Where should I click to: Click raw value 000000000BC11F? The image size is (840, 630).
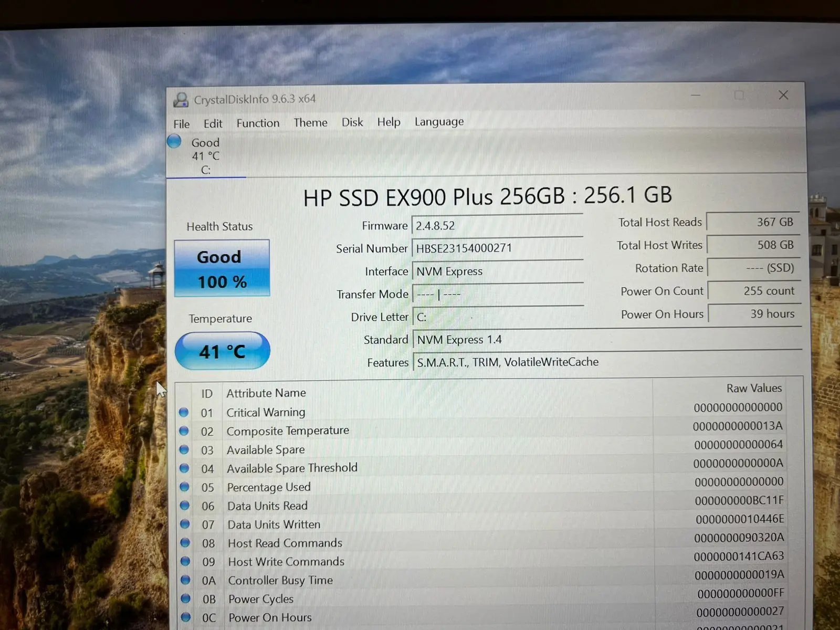tap(739, 500)
